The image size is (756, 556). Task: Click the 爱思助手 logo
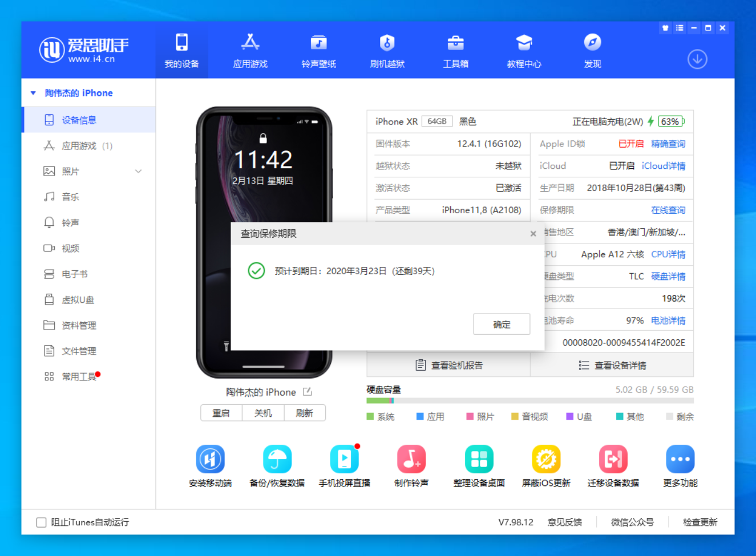[84, 50]
